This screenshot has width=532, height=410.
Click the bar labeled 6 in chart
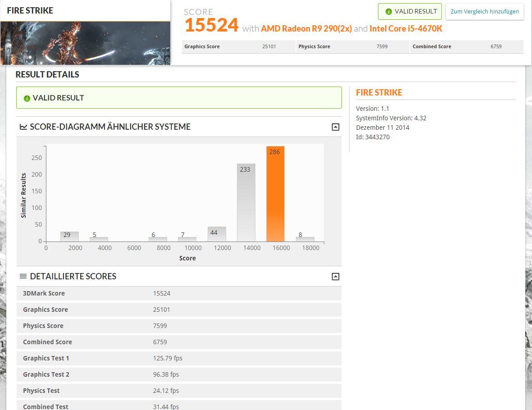pyautogui.click(x=158, y=239)
